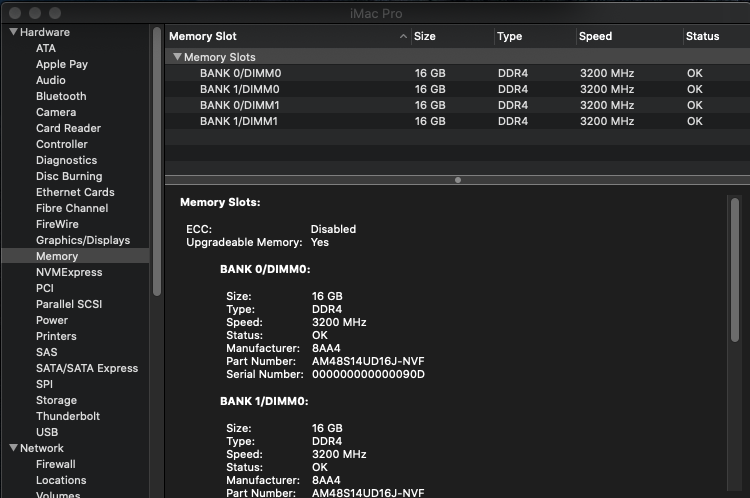The image size is (750, 498).
Task: Open Locations under Network
Action: [x=61, y=480]
